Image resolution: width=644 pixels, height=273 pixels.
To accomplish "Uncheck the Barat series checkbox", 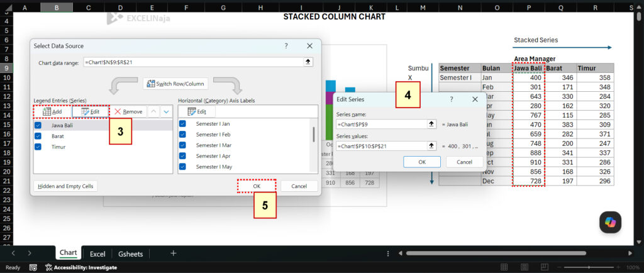I will (x=38, y=136).
